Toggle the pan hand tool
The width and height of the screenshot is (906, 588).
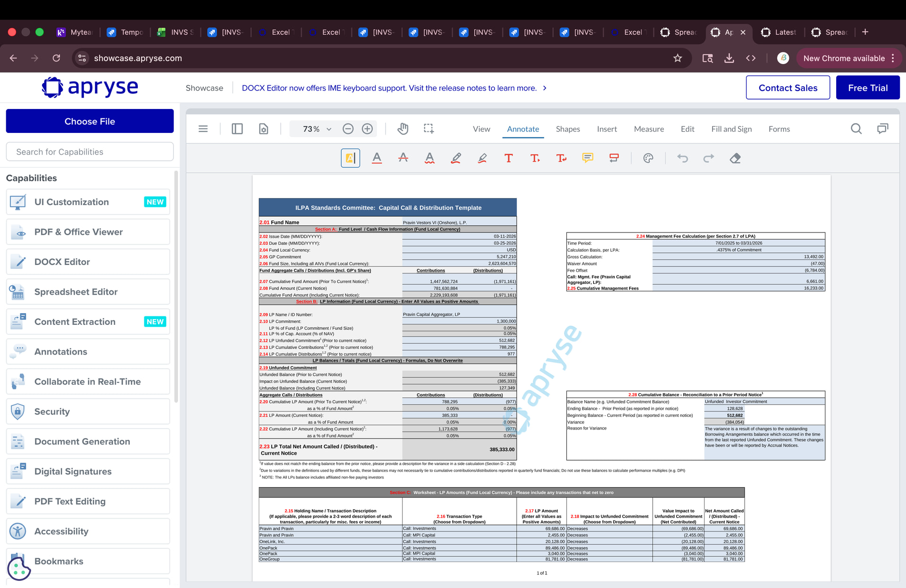pyautogui.click(x=403, y=129)
